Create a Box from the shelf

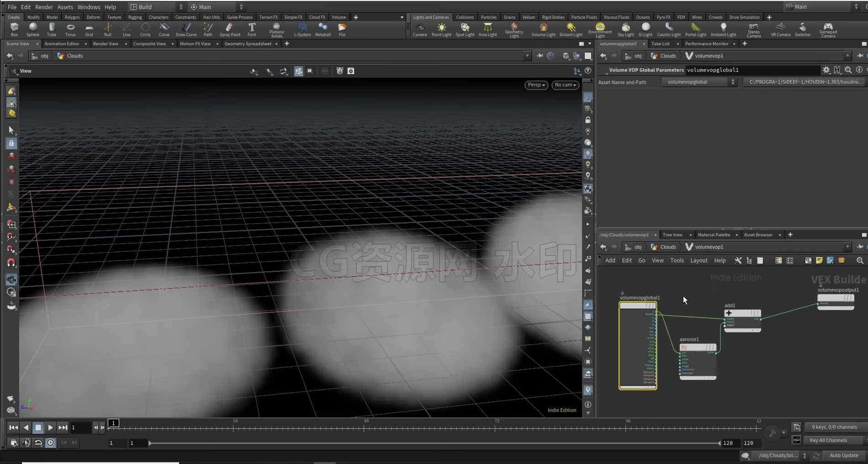(x=14, y=30)
